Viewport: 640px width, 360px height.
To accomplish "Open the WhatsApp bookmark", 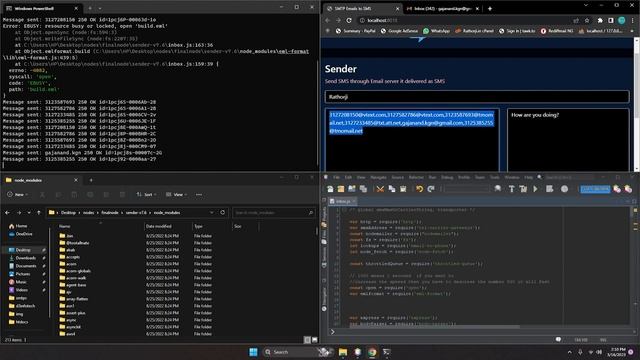I will coord(436,31).
